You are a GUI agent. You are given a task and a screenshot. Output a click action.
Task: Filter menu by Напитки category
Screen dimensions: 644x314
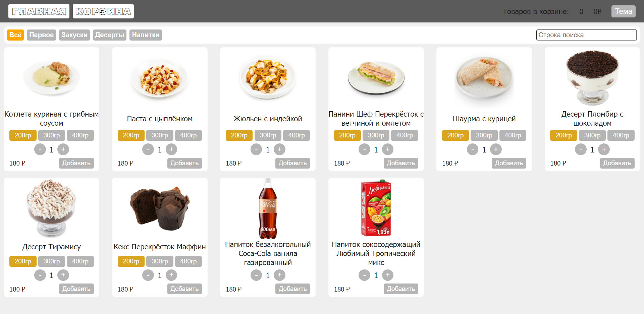point(146,35)
